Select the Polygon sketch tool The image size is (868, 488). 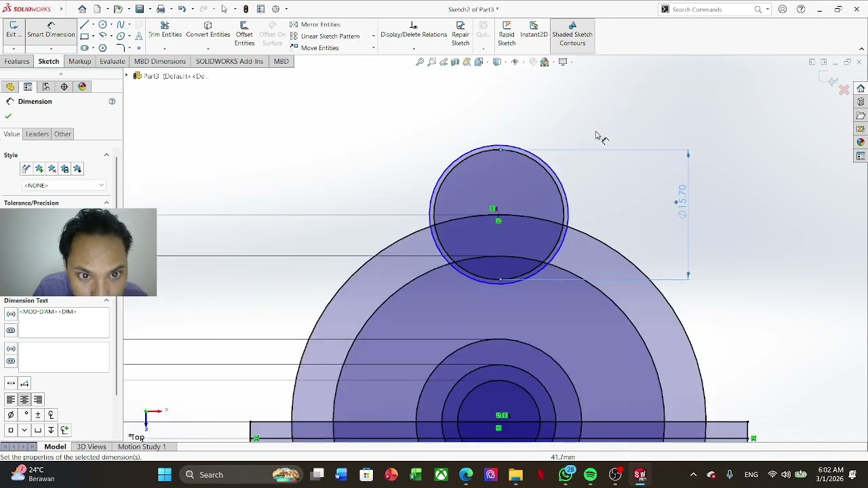(x=103, y=48)
